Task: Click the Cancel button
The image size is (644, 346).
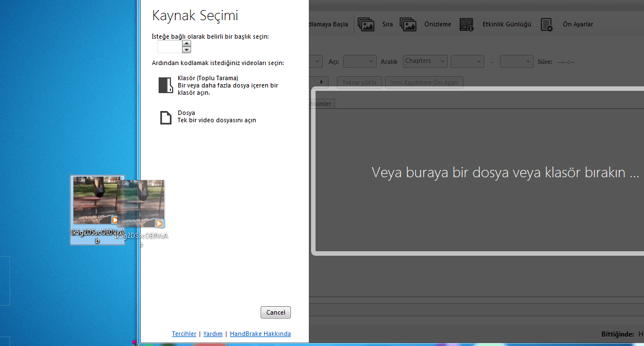Action: tap(276, 312)
